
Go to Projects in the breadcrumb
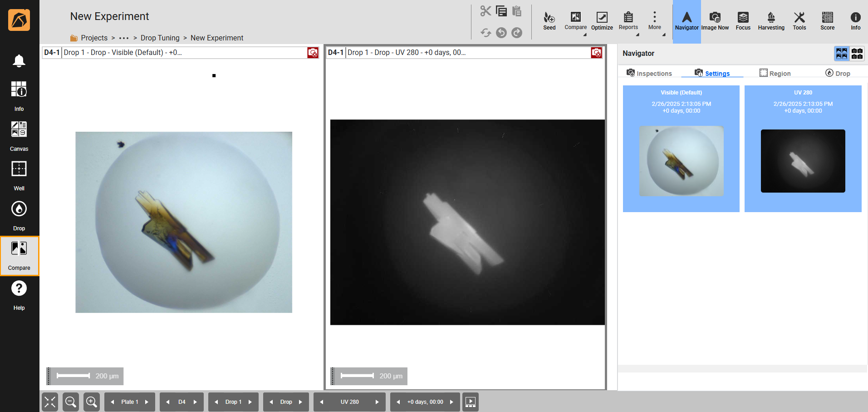click(94, 38)
